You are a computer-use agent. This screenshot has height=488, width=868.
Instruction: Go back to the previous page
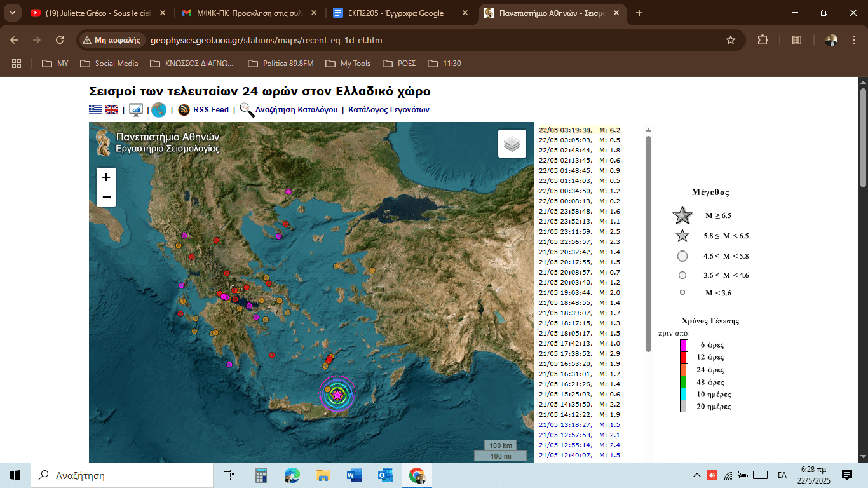14,40
